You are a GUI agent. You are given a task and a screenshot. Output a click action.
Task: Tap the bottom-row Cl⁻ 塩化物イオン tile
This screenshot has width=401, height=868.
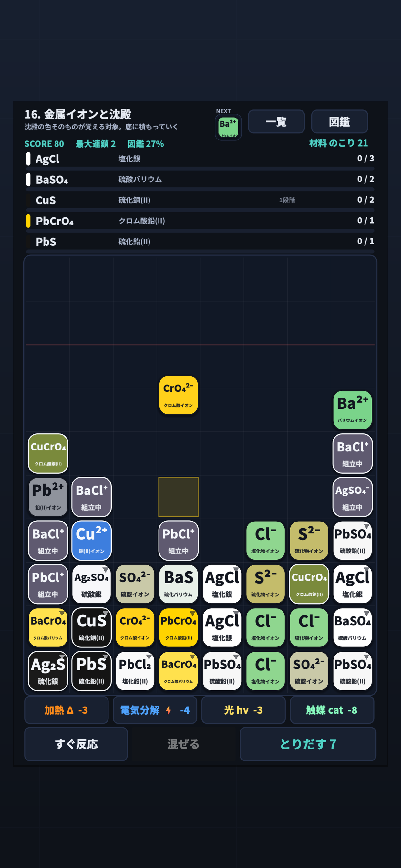click(265, 671)
